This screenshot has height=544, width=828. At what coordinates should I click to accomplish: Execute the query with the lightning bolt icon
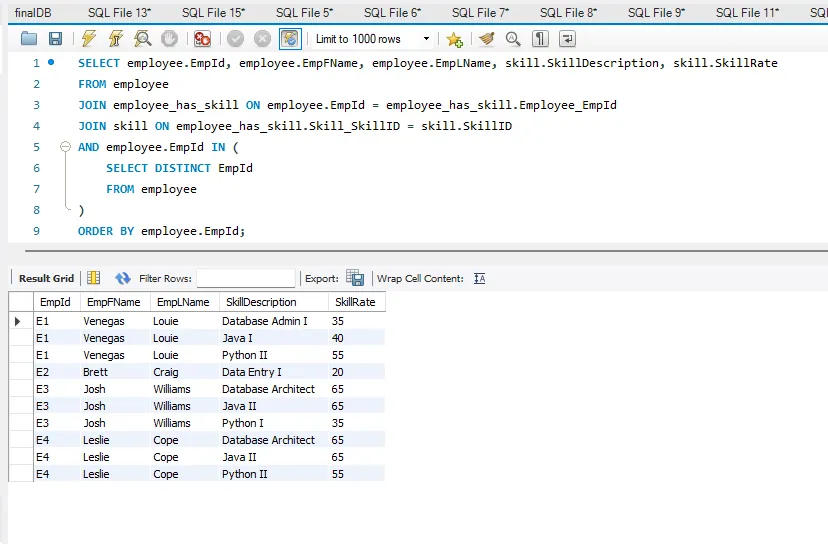(89, 39)
